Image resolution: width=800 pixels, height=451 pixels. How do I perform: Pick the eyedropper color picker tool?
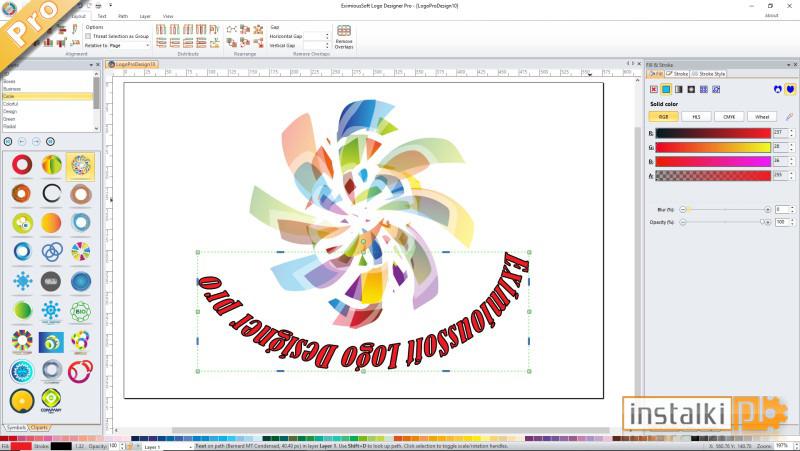click(789, 117)
